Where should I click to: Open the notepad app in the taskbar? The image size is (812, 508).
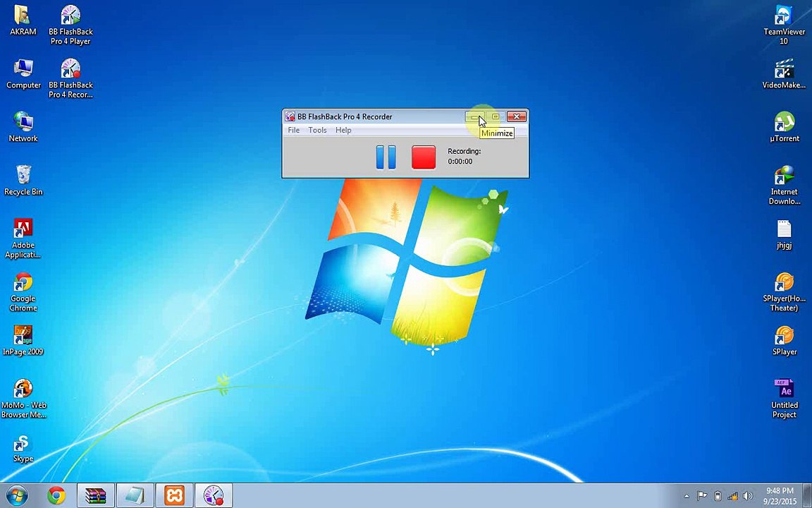[135, 495]
